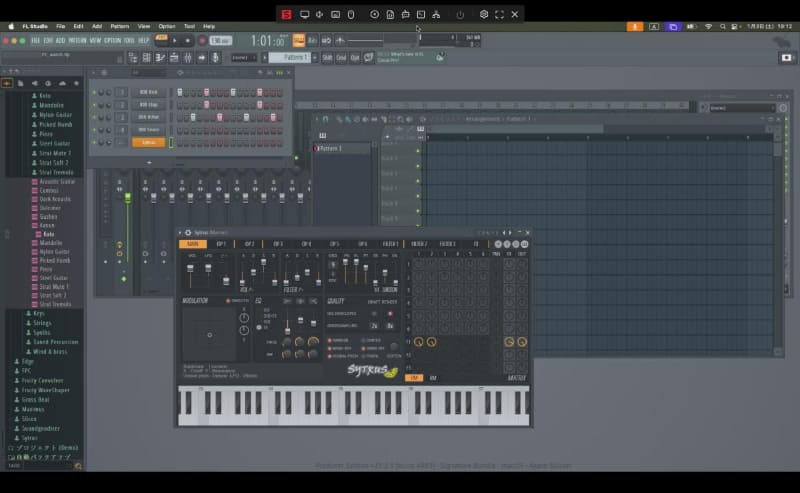Open the Pattern menu in the macOS menu bar
The width and height of the screenshot is (800, 493).
pyautogui.click(x=120, y=27)
